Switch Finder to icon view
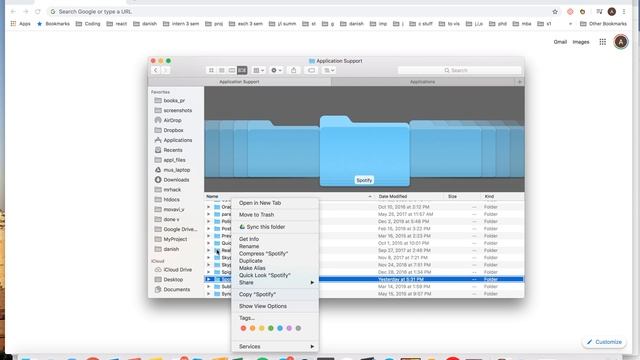 click(211, 70)
